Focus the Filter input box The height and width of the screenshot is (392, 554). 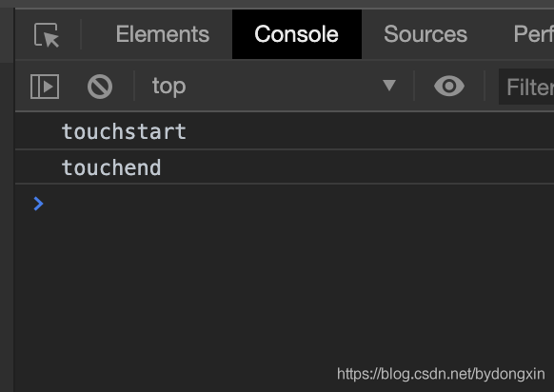coord(526,87)
